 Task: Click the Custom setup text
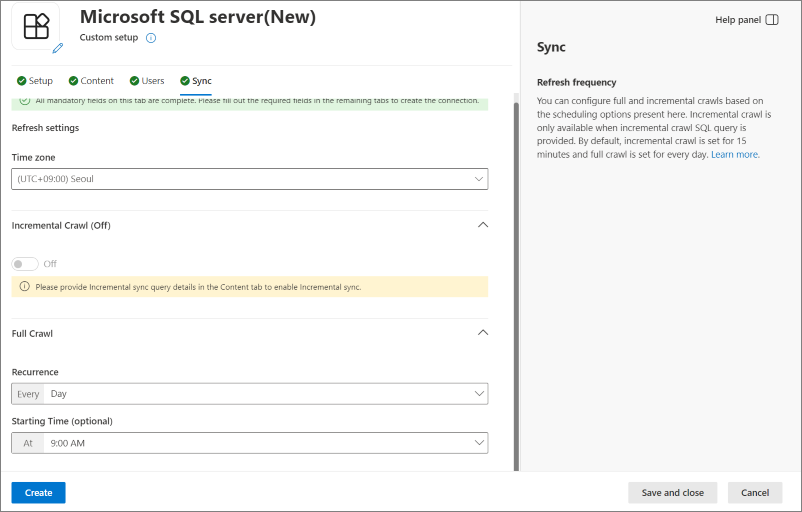click(109, 37)
